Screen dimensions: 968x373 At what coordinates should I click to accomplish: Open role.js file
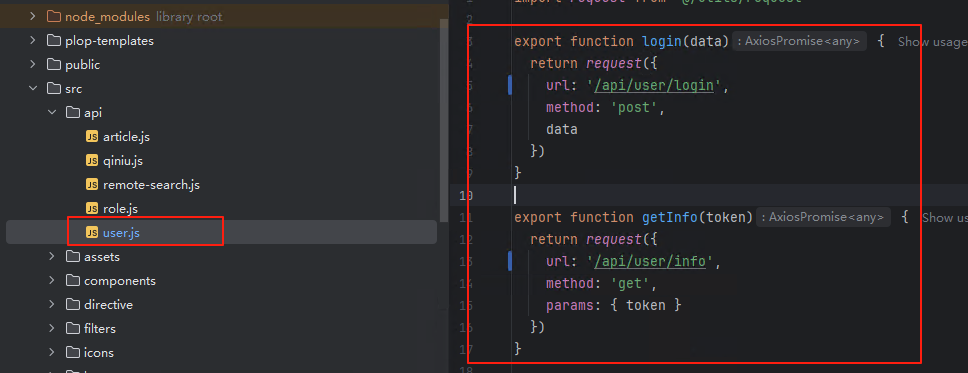120,209
